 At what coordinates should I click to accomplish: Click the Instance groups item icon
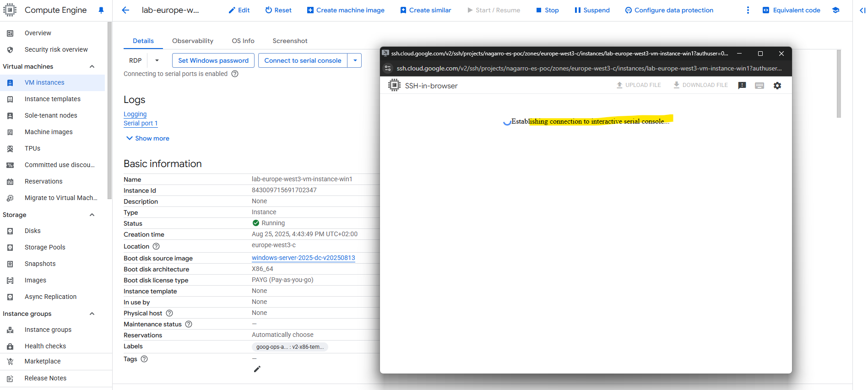coord(10,330)
